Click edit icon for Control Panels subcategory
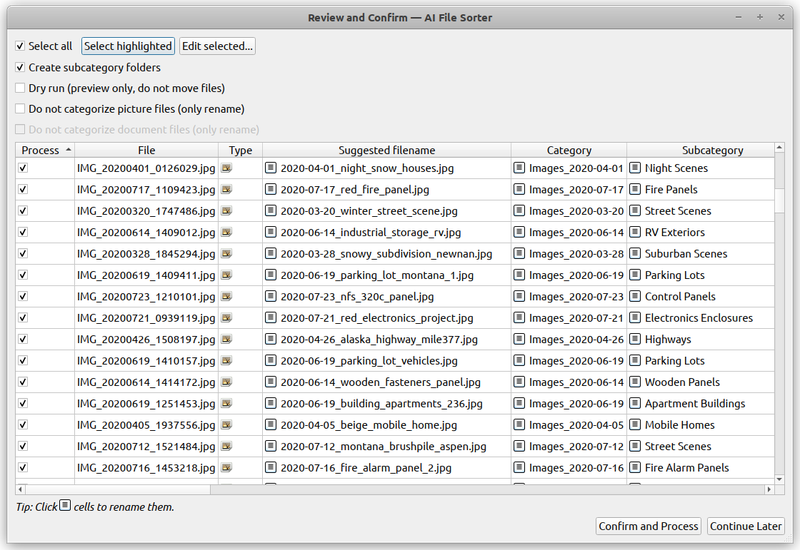The image size is (800, 550). [x=635, y=296]
